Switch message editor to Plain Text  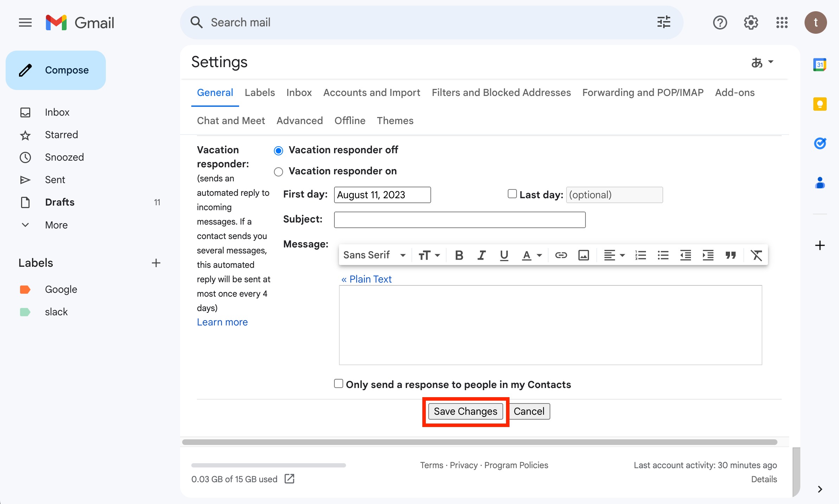point(366,279)
